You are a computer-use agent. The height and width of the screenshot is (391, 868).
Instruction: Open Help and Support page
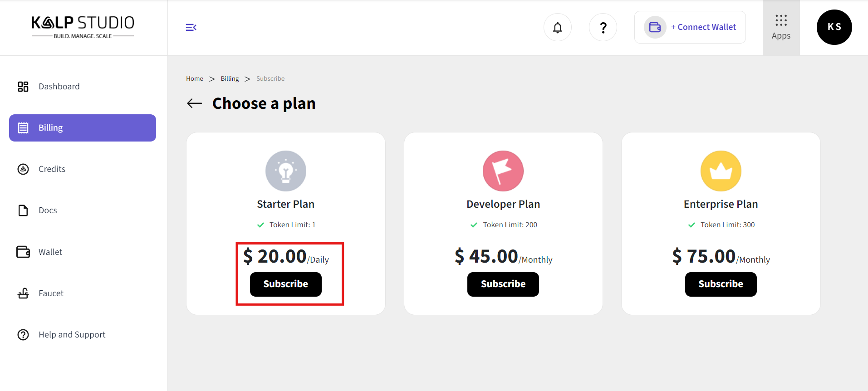tap(72, 335)
